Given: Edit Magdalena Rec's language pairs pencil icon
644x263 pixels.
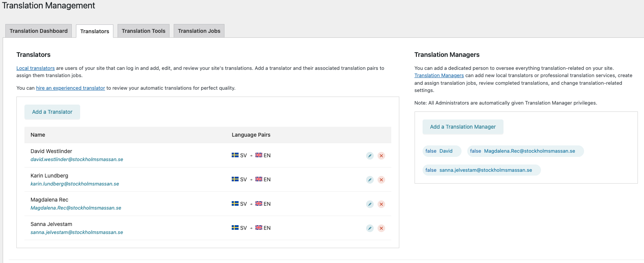Looking at the screenshot, I should (370, 204).
